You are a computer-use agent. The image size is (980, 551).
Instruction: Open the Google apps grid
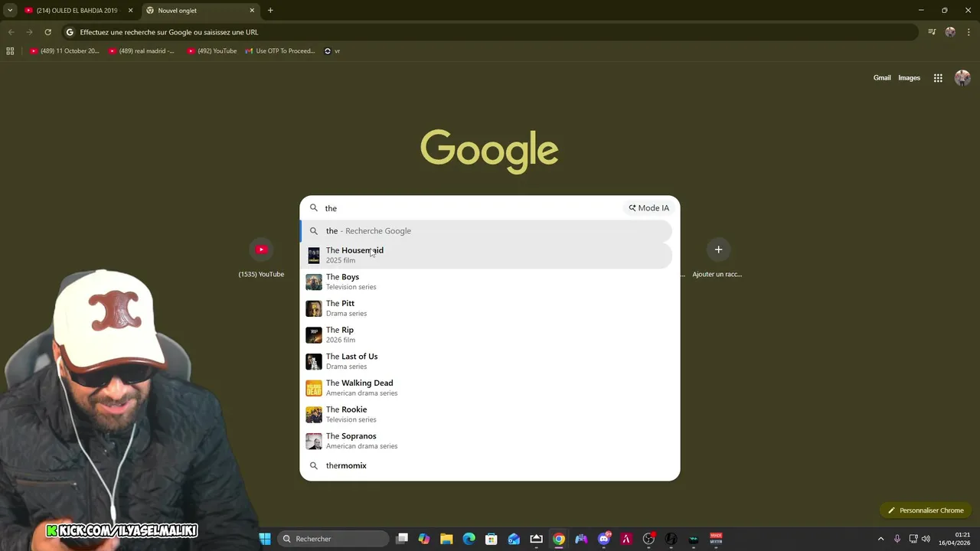click(x=938, y=77)
